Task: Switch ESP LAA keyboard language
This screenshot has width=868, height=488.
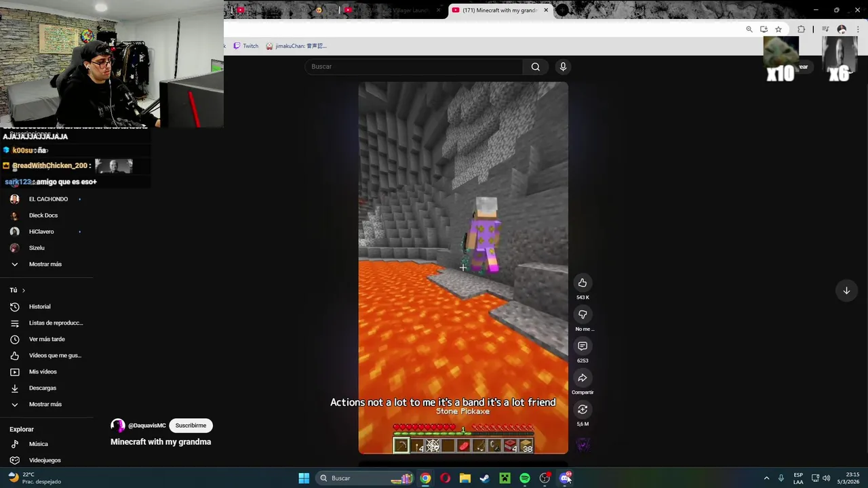Action: click(x=798, y=478)
